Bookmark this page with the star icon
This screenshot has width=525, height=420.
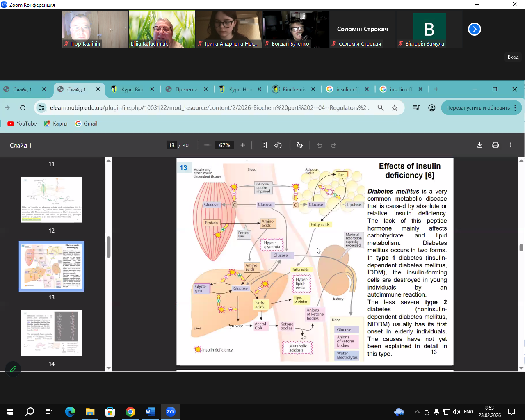[x=395, y=108]
